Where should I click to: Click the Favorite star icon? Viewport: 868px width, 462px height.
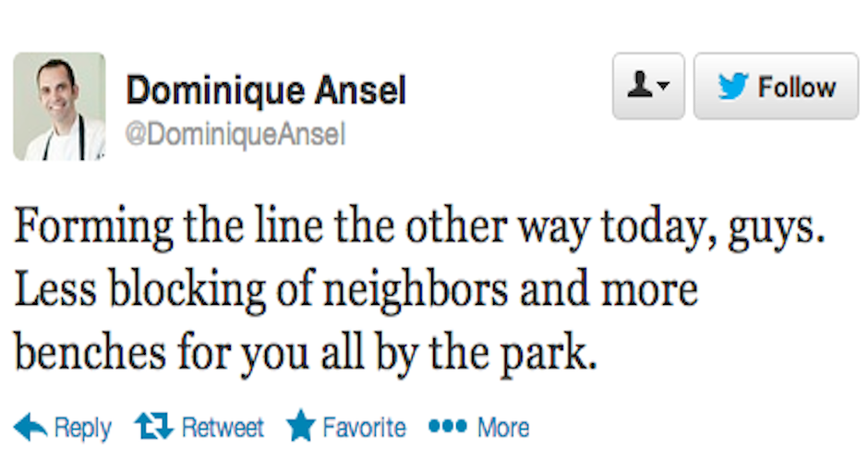coord(301,425)
